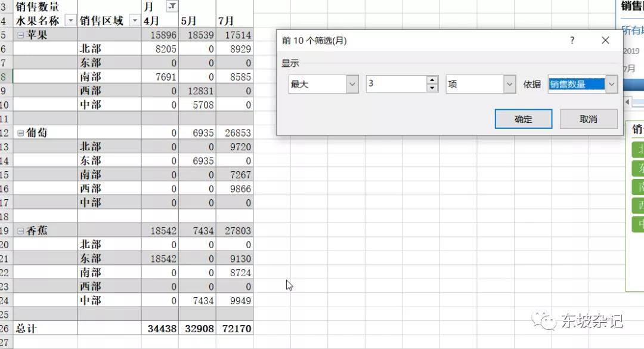Image resolution: width=644 pixels, height=349 pixels.
Task: Select the 7月 column header
Action: pyautogui.click(x=234, y=20)
